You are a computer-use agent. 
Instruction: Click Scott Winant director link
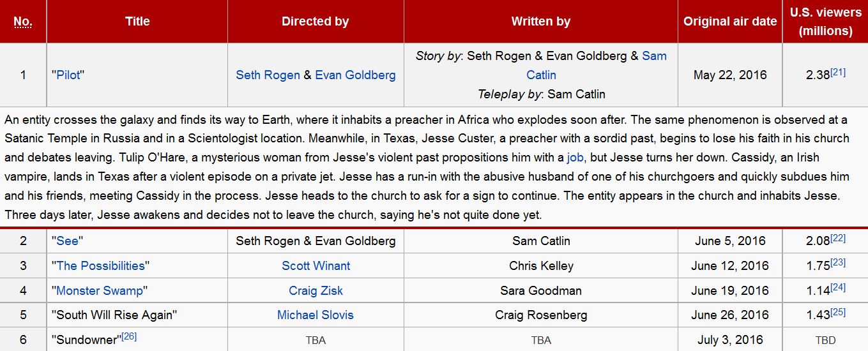tap(316, 266)
